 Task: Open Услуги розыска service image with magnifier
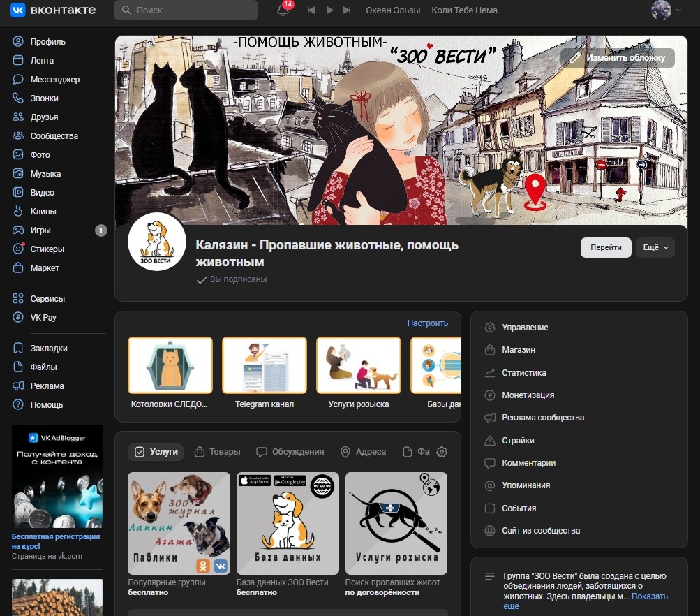[396, 523]
